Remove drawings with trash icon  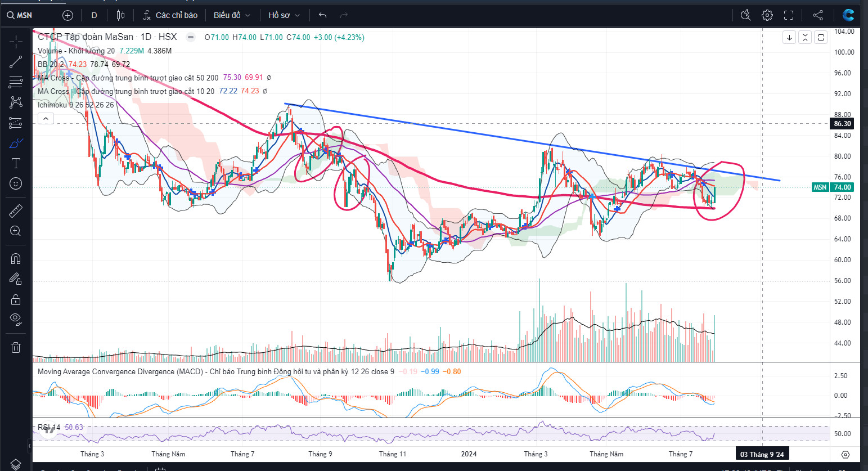tap(16, 347)
